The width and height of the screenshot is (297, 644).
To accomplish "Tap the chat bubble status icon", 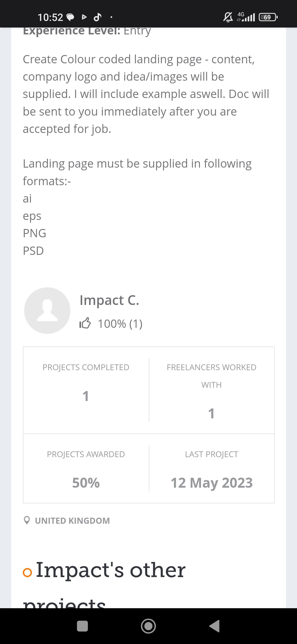I will (70, 17).
